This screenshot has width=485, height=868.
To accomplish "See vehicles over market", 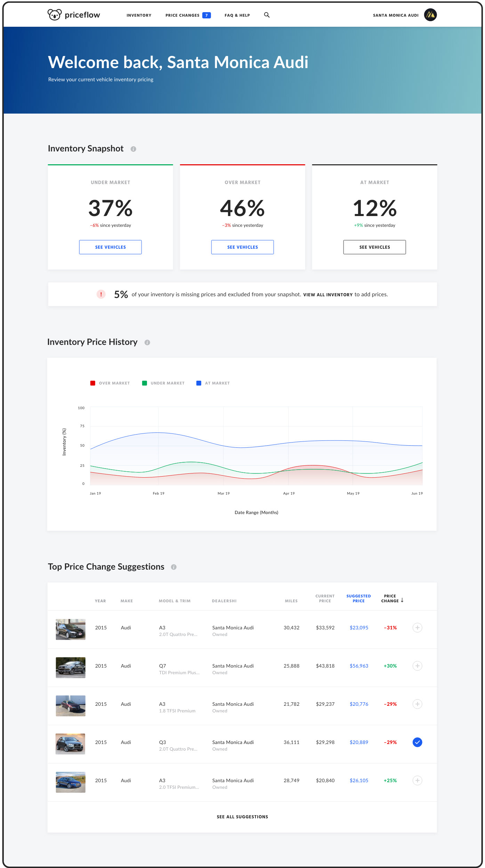I will click(242, 247).
